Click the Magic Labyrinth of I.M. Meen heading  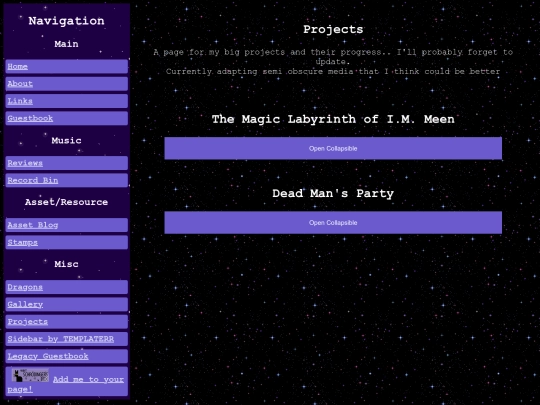tap(333, 119)
